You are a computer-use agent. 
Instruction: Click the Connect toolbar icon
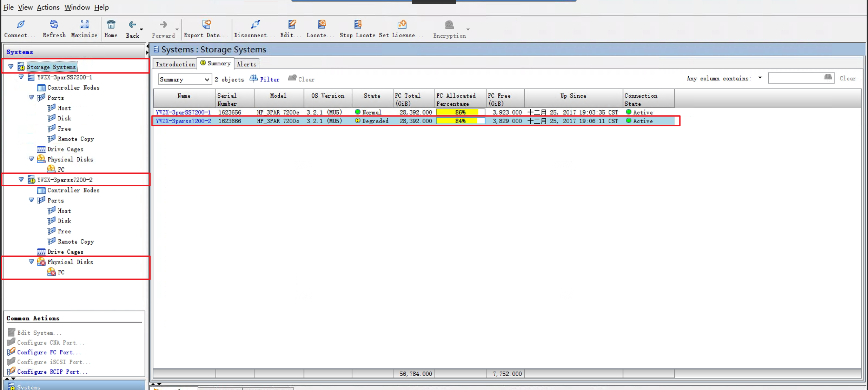[x=20, y=25]
